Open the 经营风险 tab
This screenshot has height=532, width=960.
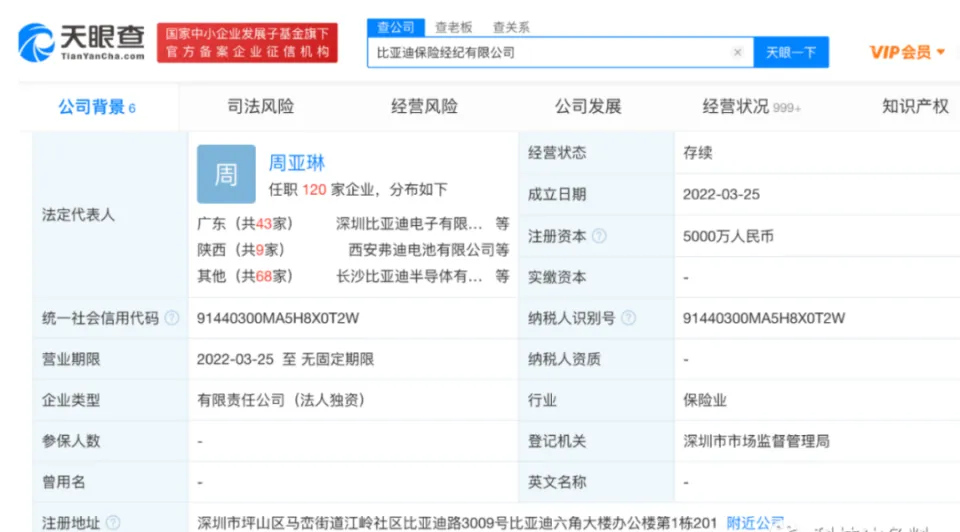424,106
